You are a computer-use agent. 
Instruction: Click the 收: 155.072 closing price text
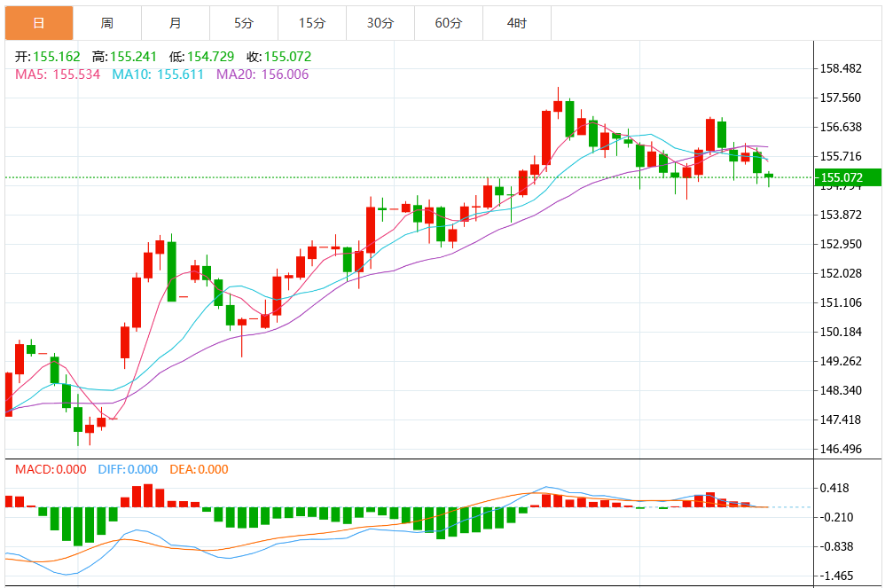pyautogui.click(x=279, y=57)
